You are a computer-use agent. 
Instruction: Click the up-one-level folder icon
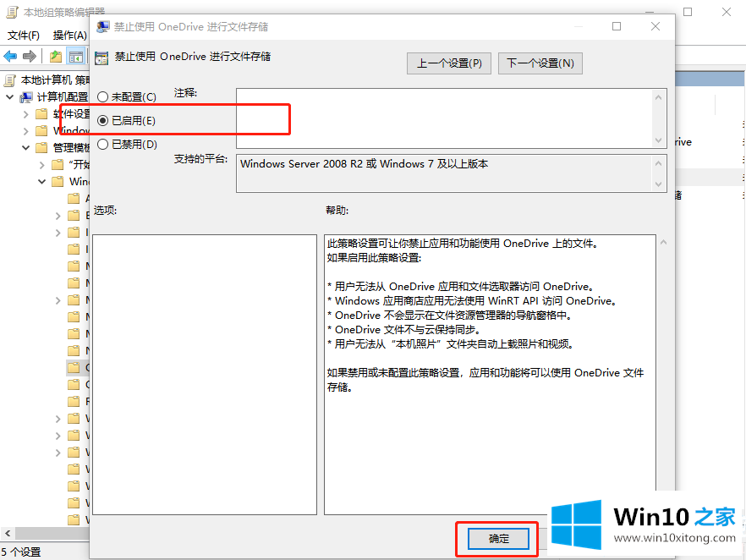click(56, 56)
